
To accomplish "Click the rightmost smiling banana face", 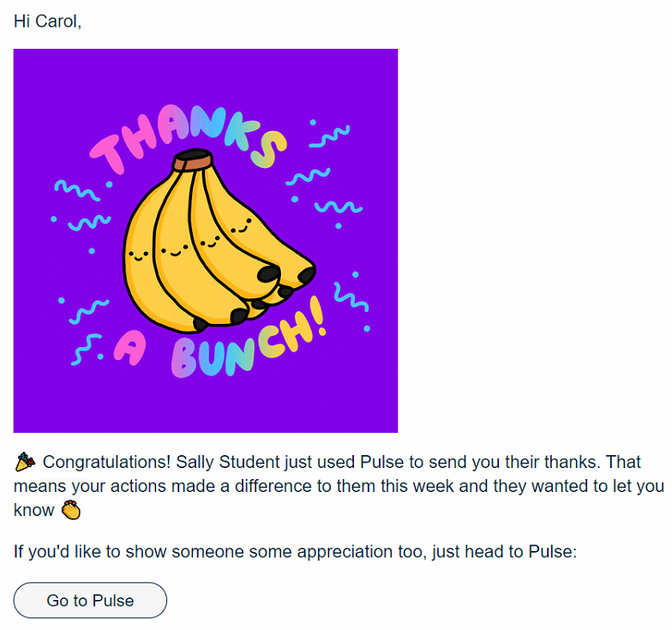I will (x=241, y=226).
